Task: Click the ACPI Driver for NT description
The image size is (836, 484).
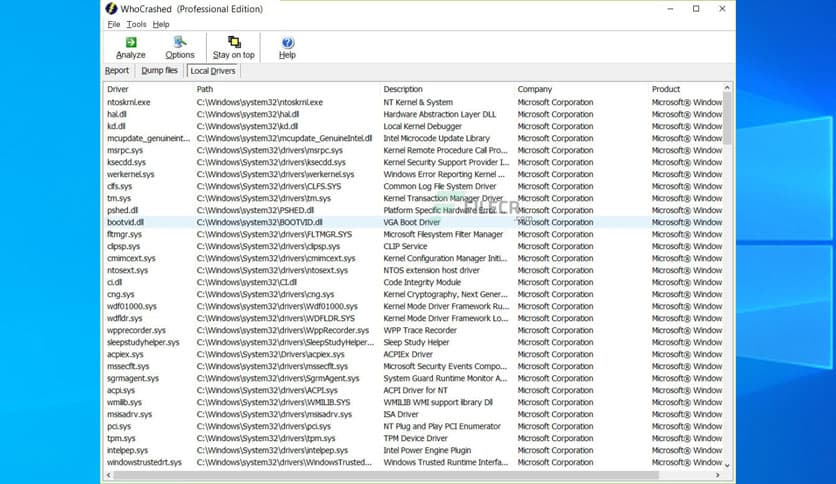Action: (x=415, y=390)
